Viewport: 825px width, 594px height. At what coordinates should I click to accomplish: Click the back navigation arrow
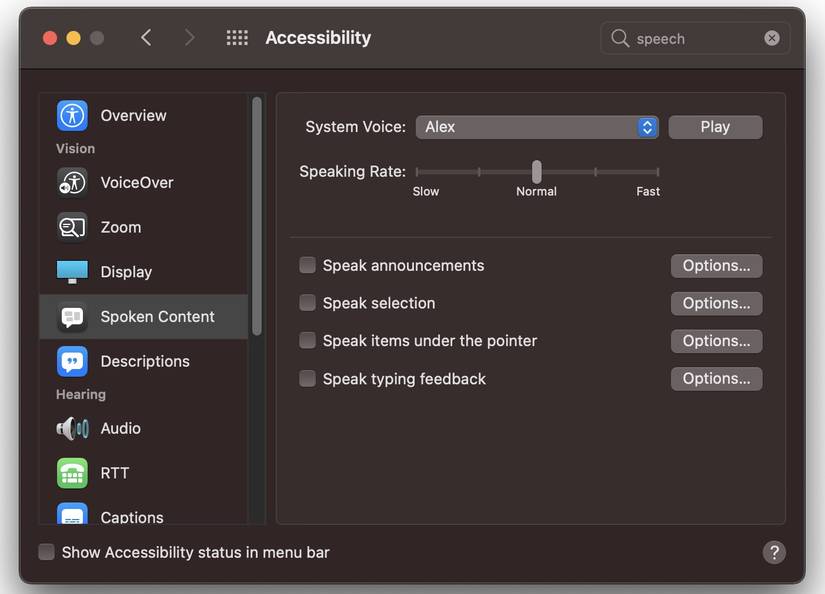tap(146, 37)
